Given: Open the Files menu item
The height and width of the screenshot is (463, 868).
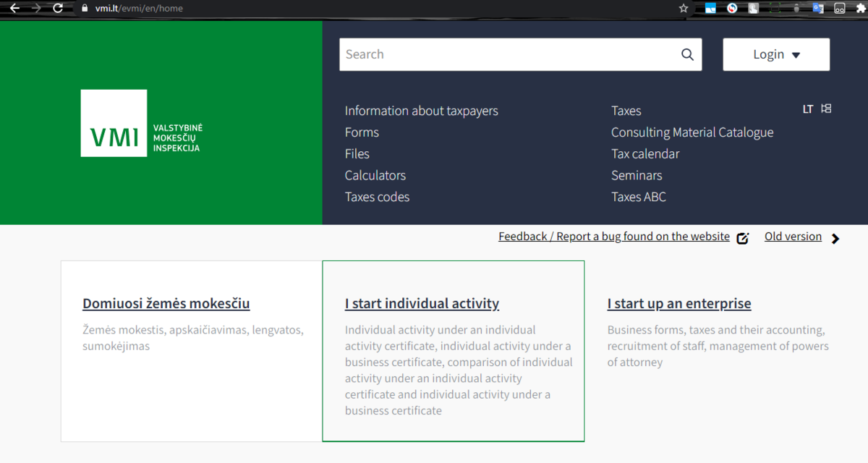Looking at the screenshot, I should [357, 154].
